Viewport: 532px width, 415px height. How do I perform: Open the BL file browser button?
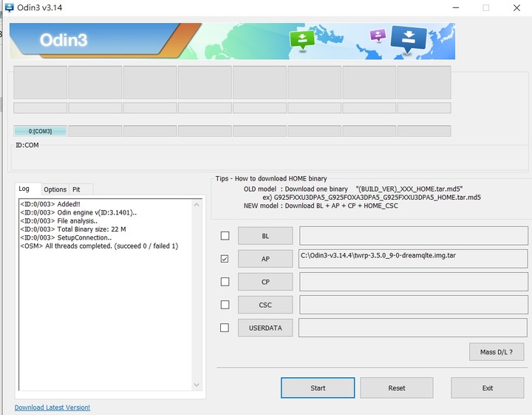265,236
